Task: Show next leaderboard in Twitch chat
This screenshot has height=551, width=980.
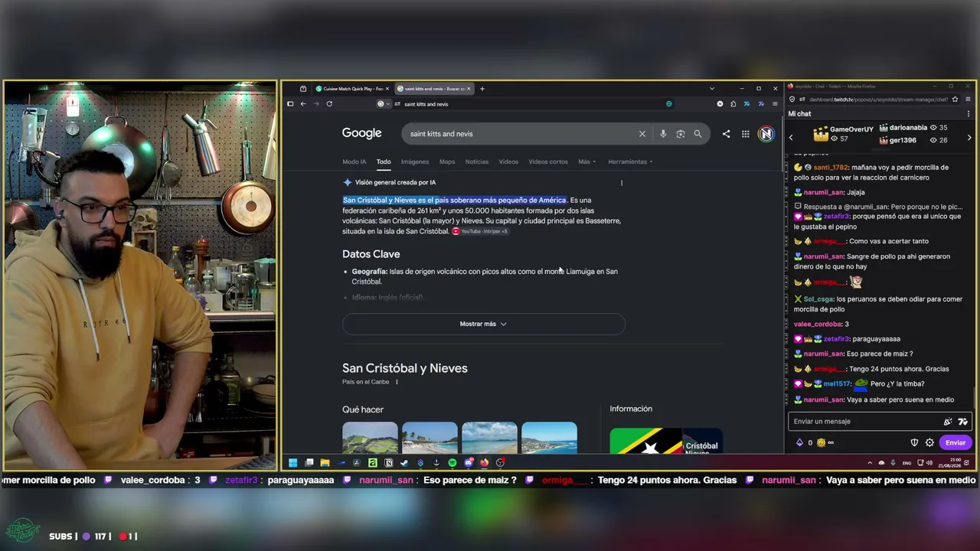Action: click(969, 138)
